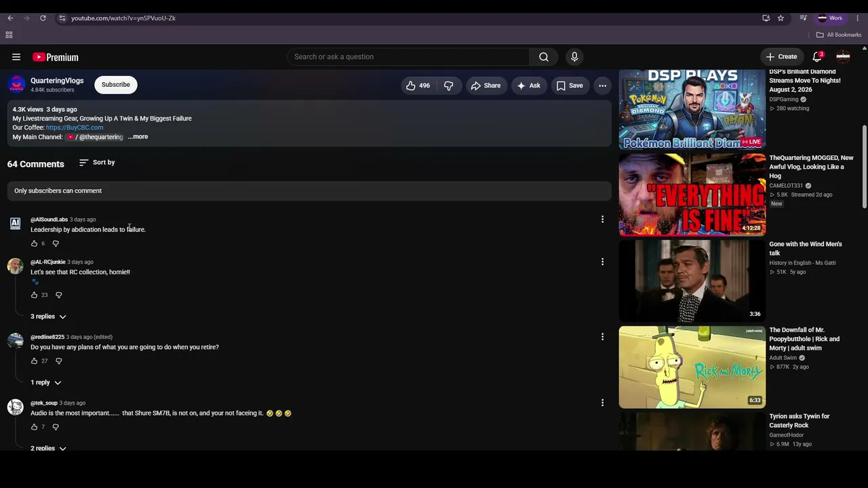Open Gone with the Wind thumbnail
Image resolution: width=868 pixels, height=488 pixels.
692,281
